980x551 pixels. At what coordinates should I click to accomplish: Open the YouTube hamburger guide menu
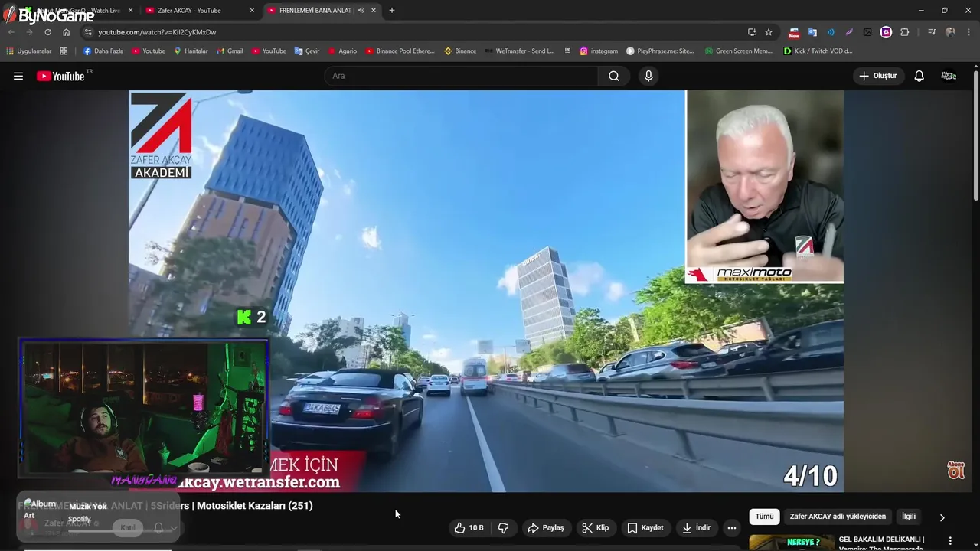[x=18, y=76]
